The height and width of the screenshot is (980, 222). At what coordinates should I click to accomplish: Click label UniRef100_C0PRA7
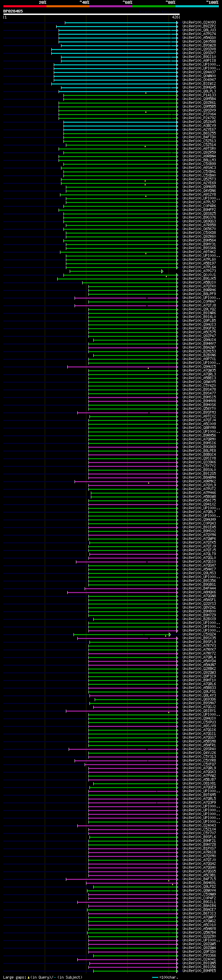tap(199, 302)
